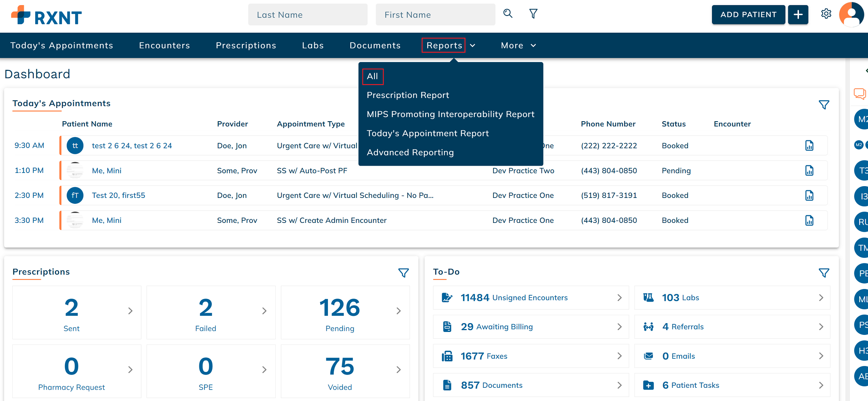Select Prescription Report from Reports menu
Image resolution: width=868 pixels, height=401 pixels.
click(408, 95)
